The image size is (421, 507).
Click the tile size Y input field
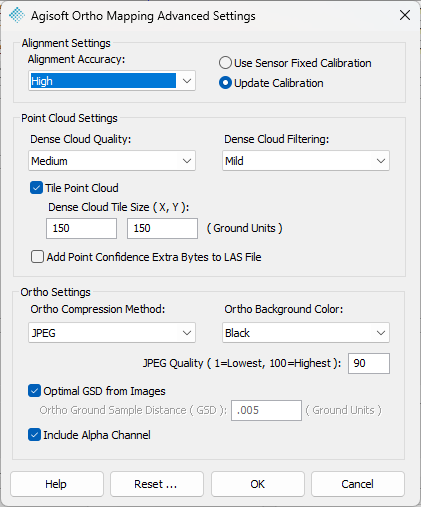pos(162,228)
